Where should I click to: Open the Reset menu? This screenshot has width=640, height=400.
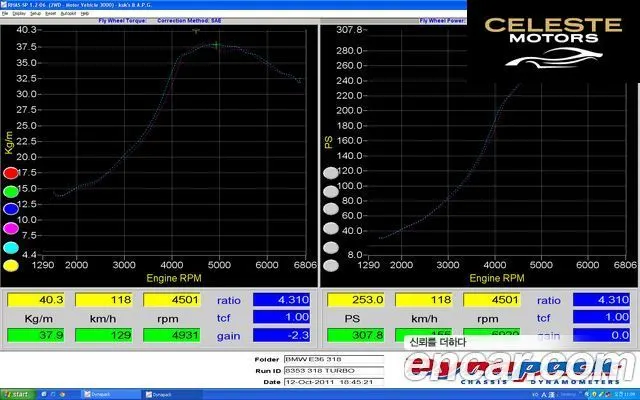51,13
